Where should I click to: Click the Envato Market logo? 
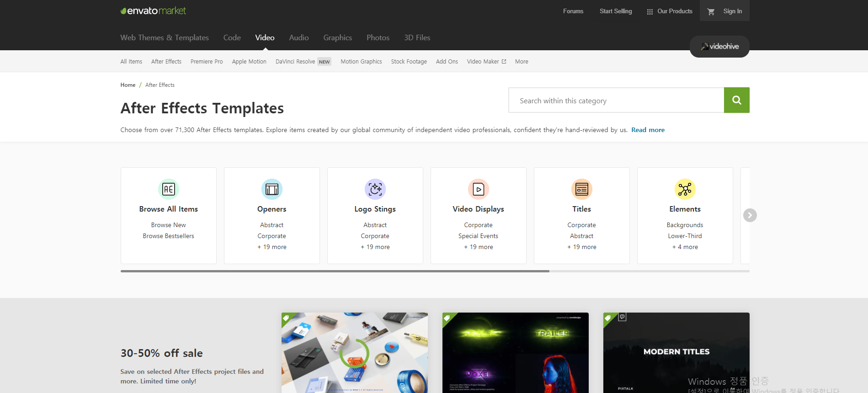[x=153, y=11]
